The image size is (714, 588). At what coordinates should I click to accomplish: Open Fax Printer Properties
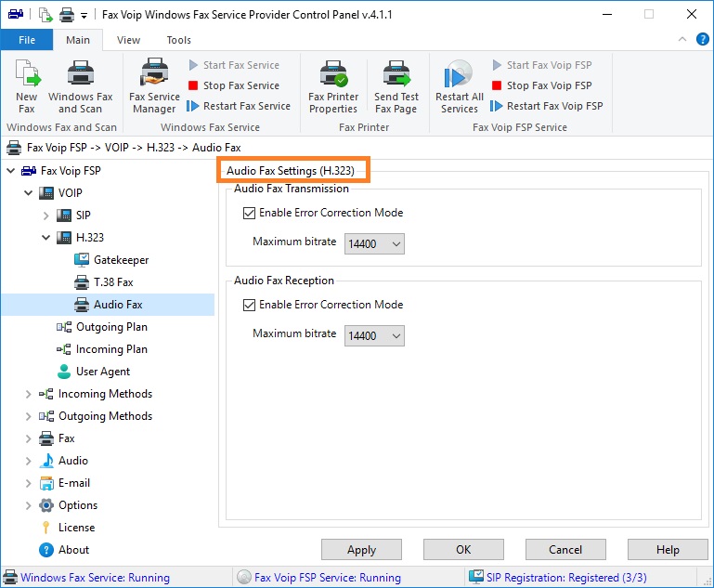tap(333, 85)
